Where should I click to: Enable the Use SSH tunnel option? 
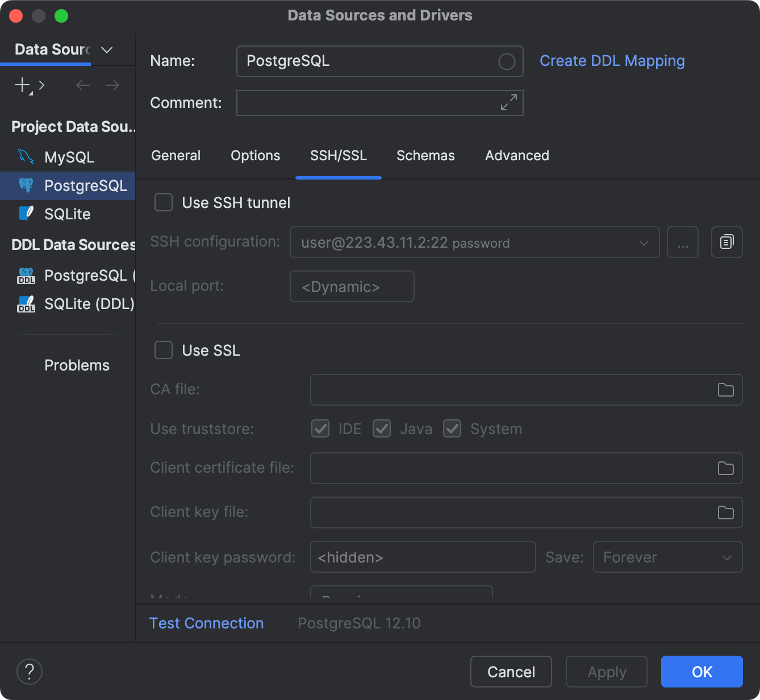pyautogui.click(x=163, y=202)
